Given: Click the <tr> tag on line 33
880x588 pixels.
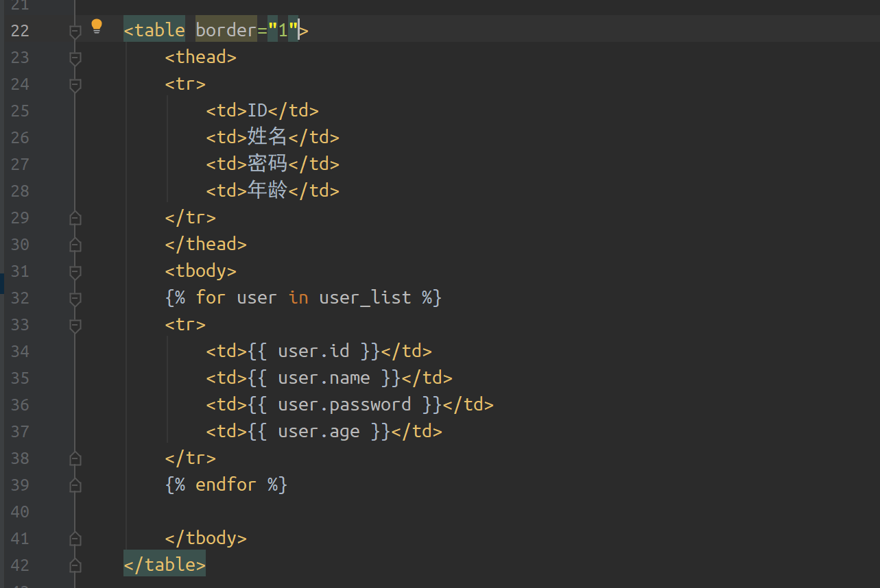Looking at the screenshot, I should [x=185, y=325].
